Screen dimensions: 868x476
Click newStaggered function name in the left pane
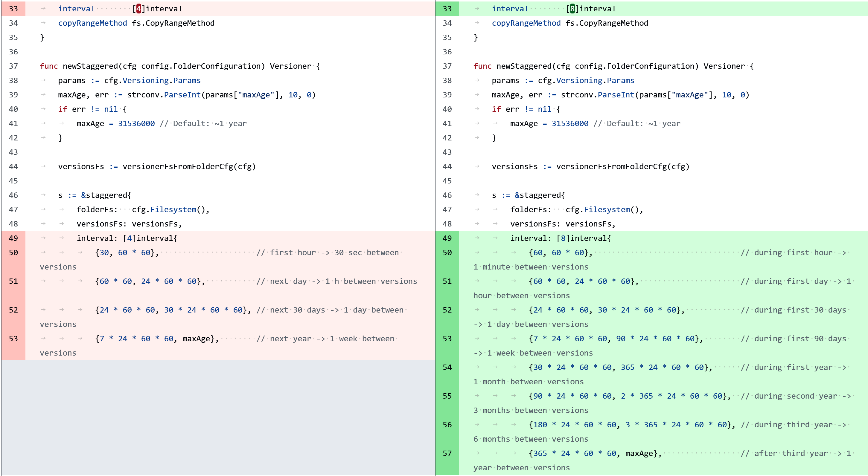click(90, 66)
